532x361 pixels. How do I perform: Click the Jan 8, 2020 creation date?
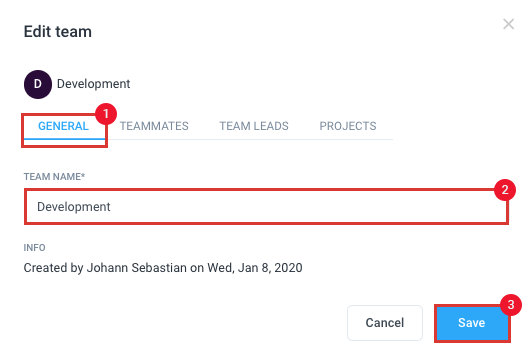270,268
